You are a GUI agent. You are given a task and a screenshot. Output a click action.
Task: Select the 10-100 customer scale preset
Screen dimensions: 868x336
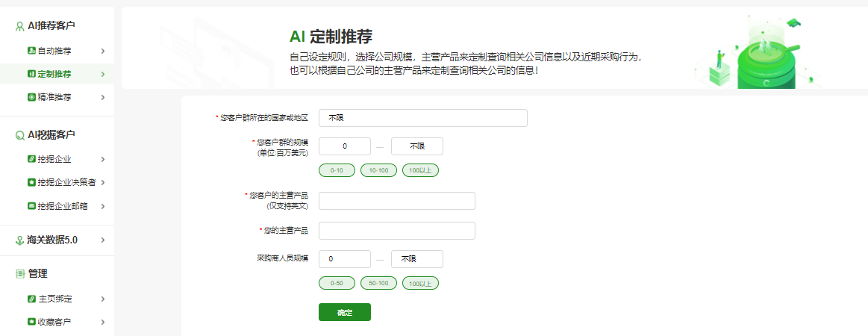click(x=378, y=170)
